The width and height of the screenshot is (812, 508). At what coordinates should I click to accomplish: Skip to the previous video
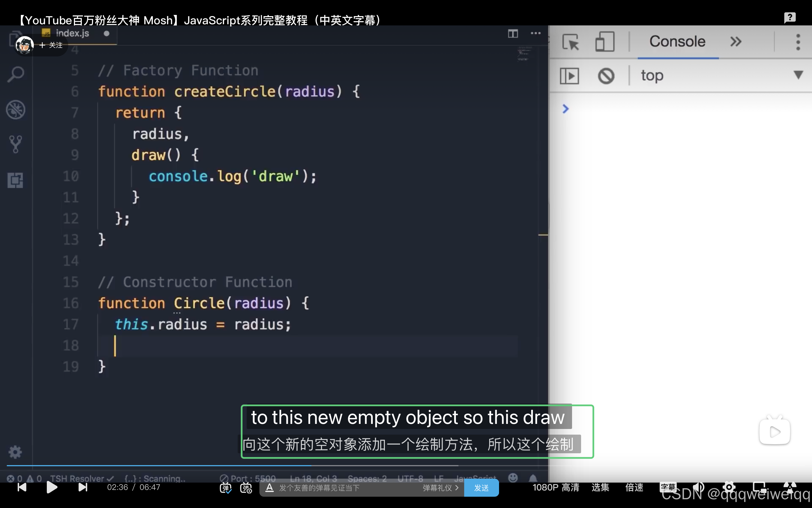point(22,487)
